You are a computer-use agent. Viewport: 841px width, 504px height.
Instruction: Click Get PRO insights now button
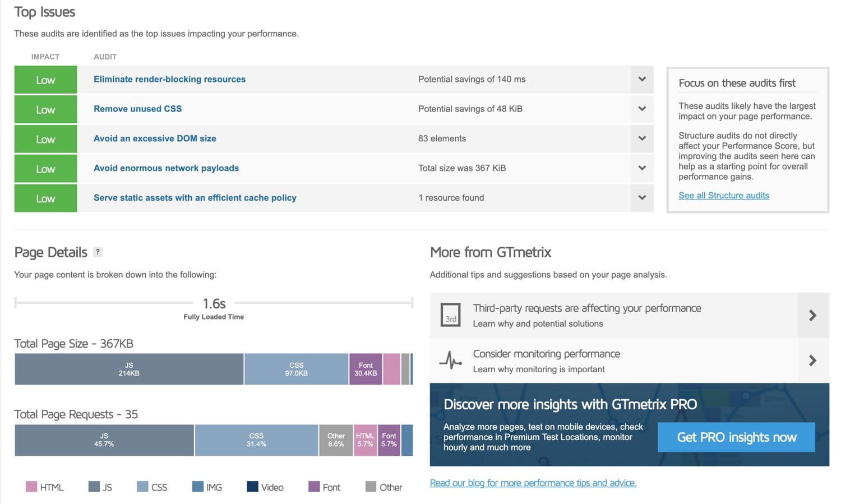tap(736, 437)
